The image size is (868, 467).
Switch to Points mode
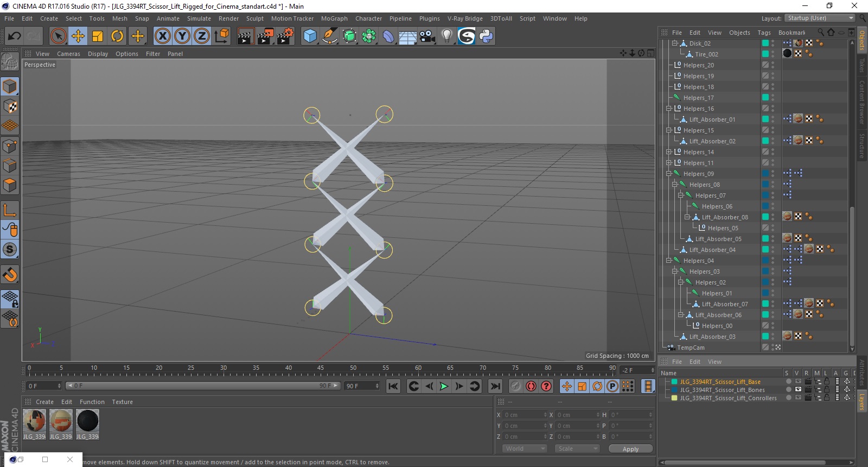pyautogui.click(x=10, y=146)
